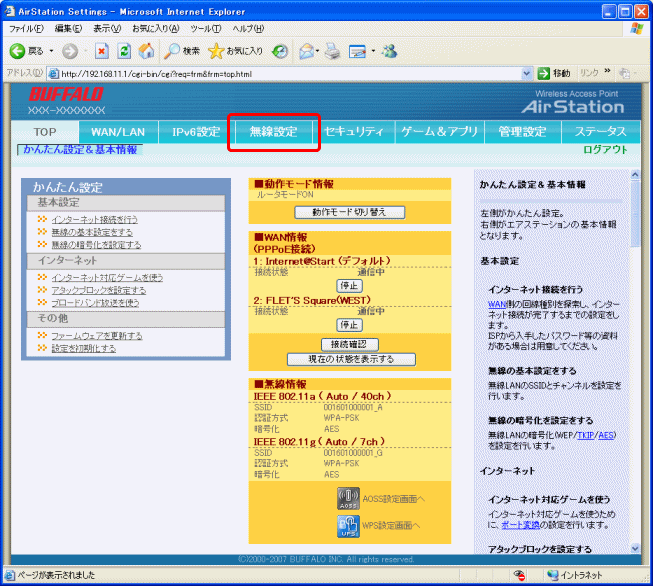Open the Back button history dropdown arrow
This screenshot has width=653, height=586.
[x=52, y=51]
